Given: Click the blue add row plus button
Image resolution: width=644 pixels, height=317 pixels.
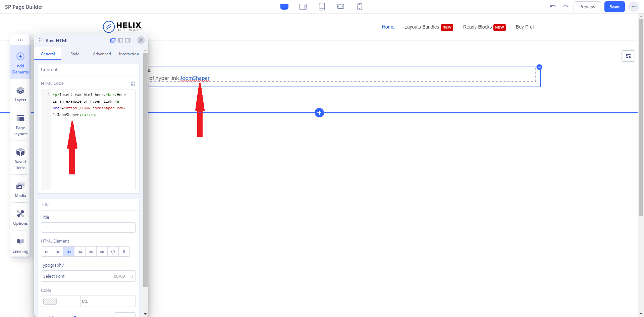Looking at the screenshot, I should (x=319, y=113).
